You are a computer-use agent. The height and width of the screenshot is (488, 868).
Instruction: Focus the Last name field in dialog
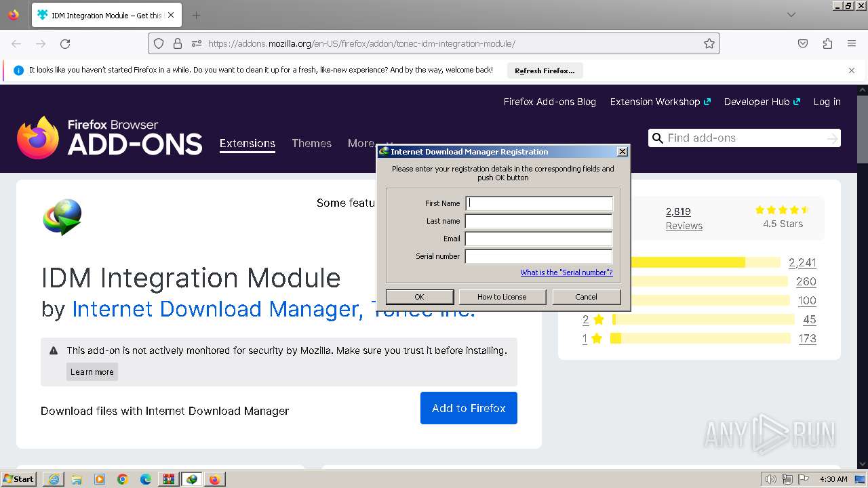(539, 221)
